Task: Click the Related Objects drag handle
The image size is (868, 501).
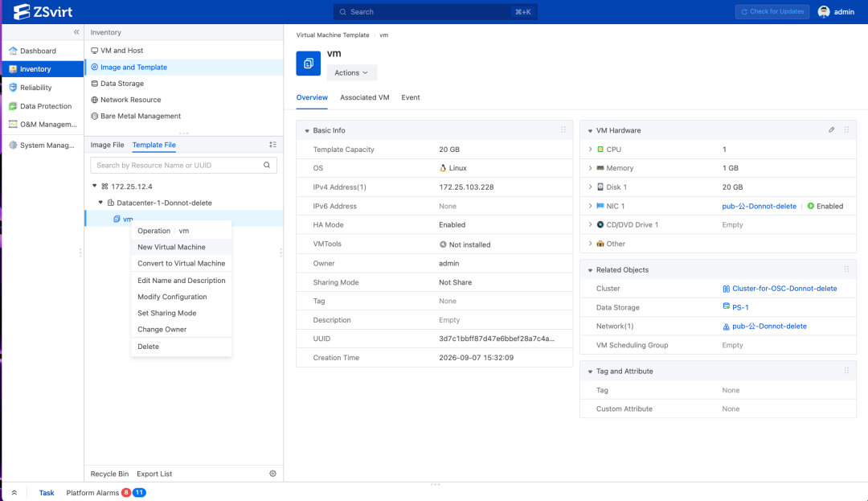Action: tap(846, 269)
